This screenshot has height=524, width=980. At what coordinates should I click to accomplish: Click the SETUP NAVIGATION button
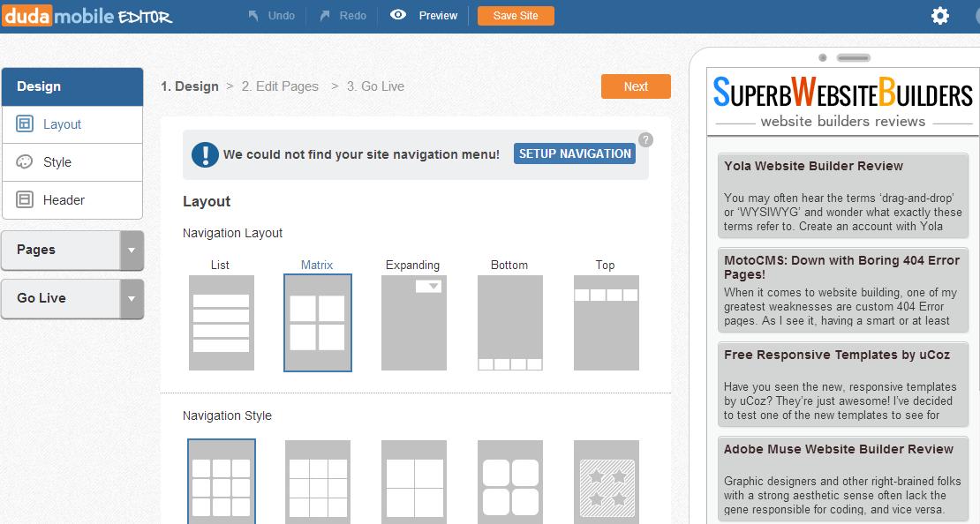click(x=575, y=153)
